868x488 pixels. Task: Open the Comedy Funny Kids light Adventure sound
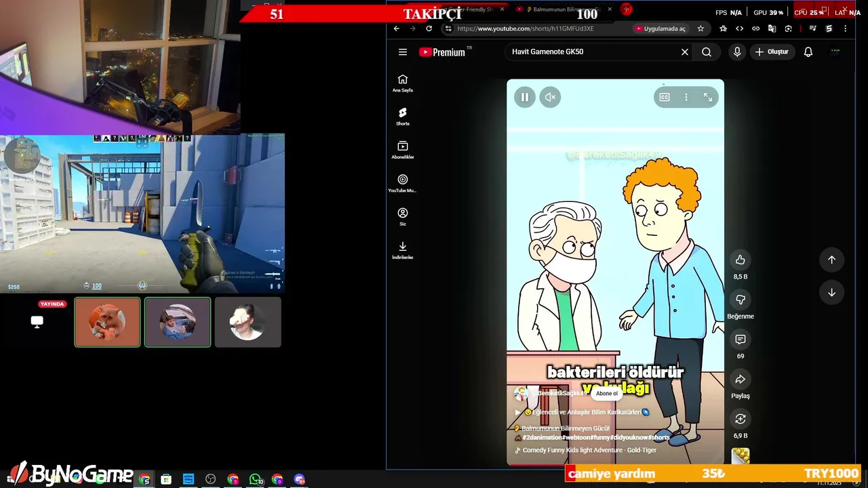pos(589,450)
